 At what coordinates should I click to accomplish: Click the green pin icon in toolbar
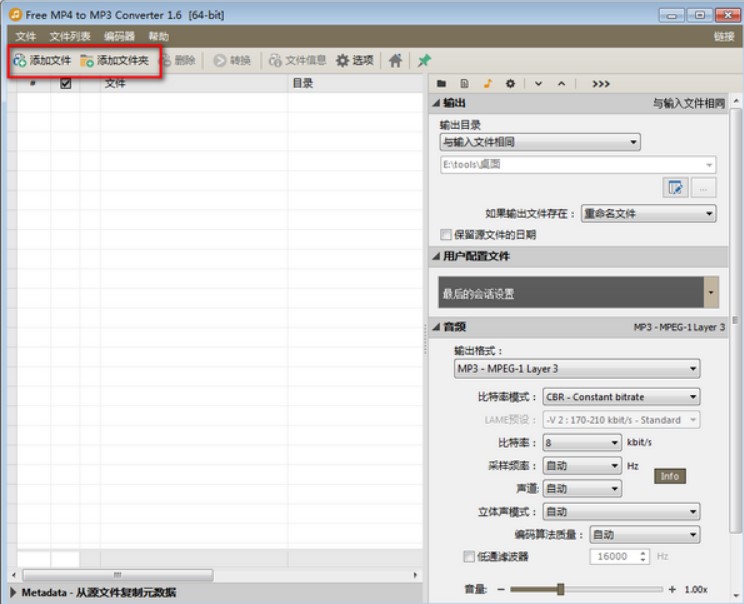click(424, 61)
